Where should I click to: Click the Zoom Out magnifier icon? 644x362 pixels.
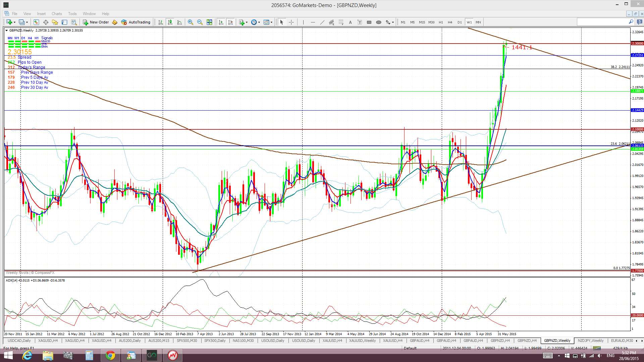coord(200,22)
